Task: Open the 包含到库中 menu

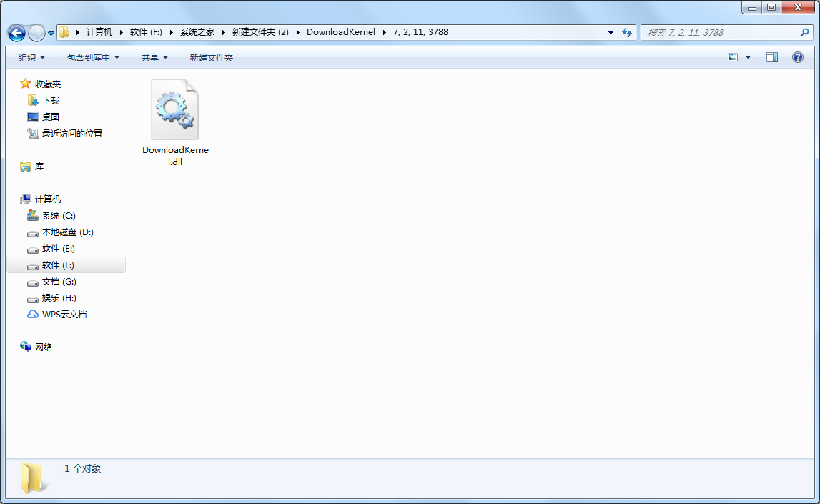Action: [93, 57]
